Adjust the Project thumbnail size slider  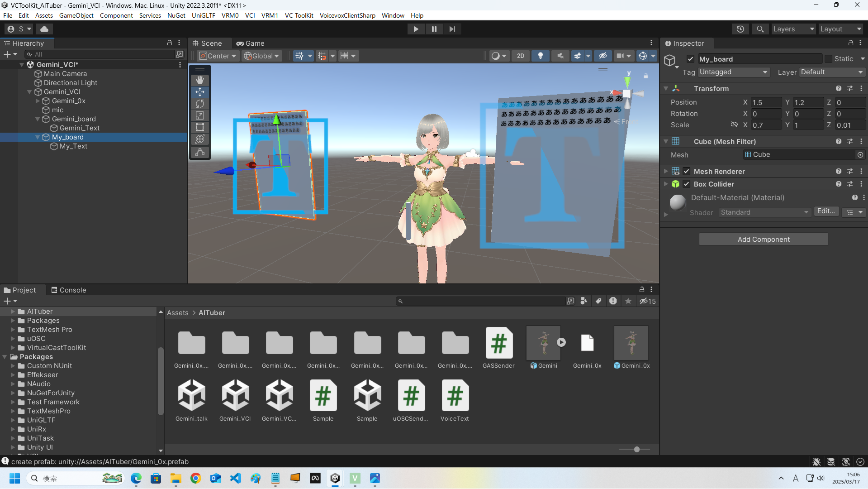[x=636, y=450]
